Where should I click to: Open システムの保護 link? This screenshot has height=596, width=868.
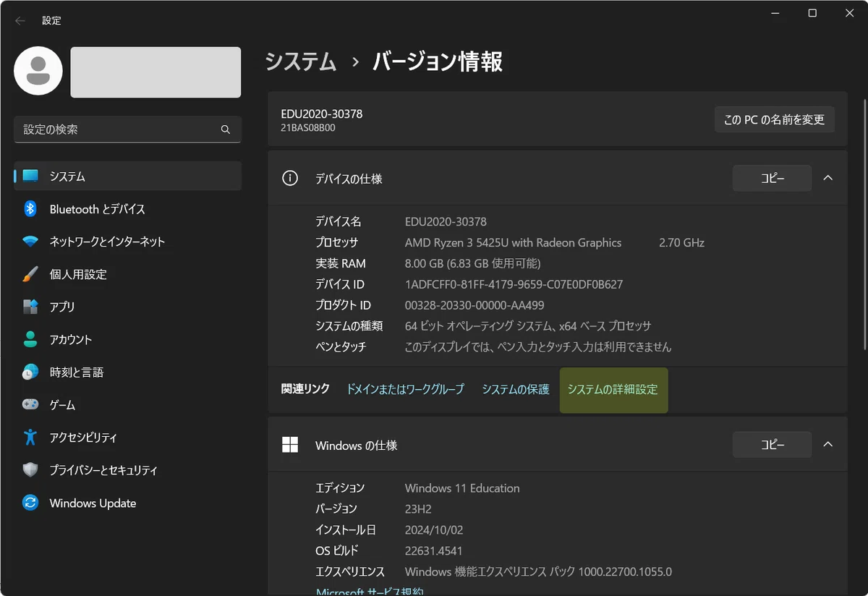[x=516, y=389]
